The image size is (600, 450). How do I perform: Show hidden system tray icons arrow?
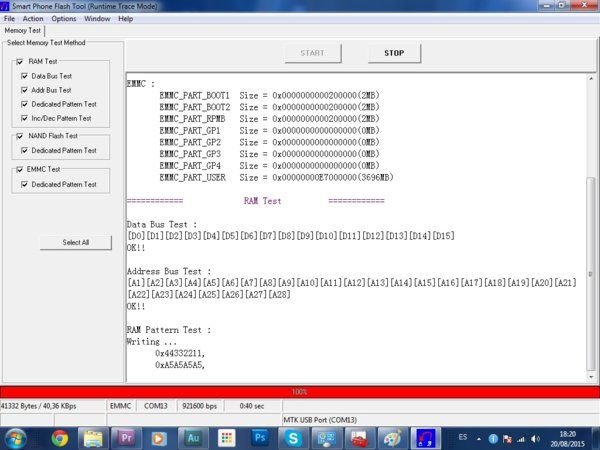(479, 439)
